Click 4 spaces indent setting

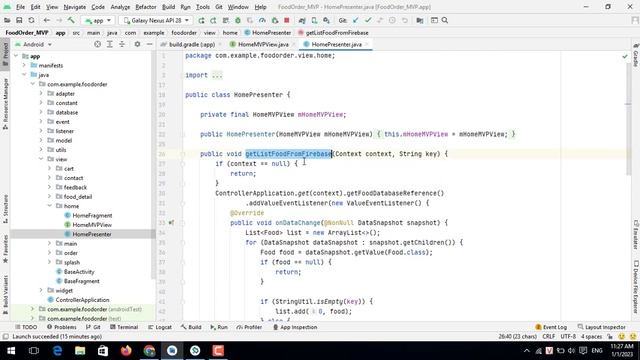(x=591, y=336)
